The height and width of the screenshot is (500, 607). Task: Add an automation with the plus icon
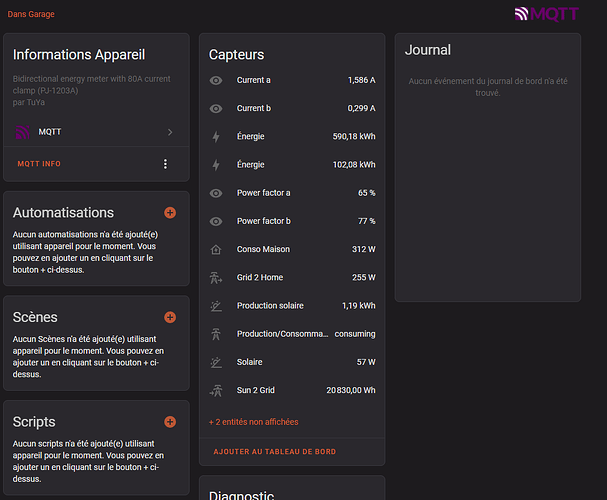point(170,213)
